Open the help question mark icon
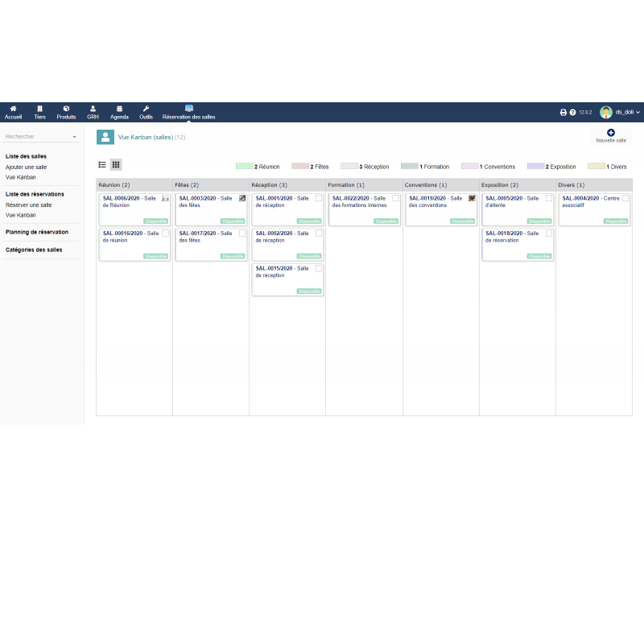The image size is (644, 644). point(573,113)
